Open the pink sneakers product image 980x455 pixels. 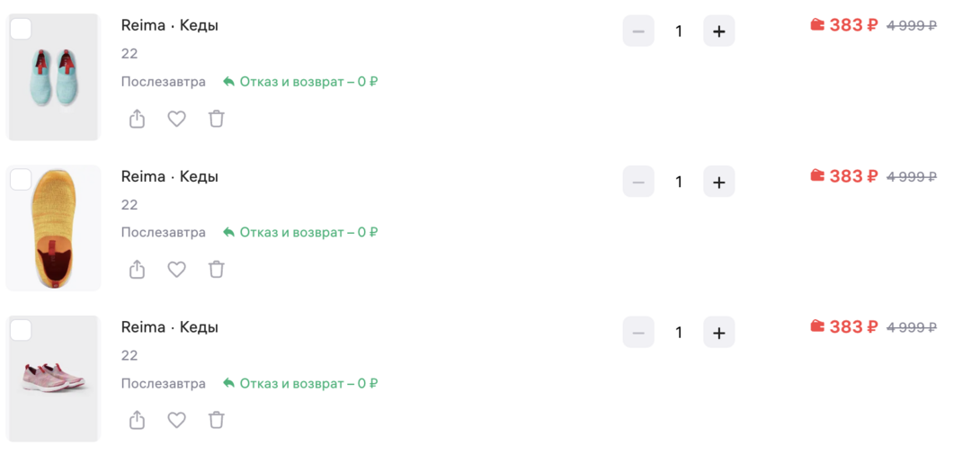tap(53, 379)
